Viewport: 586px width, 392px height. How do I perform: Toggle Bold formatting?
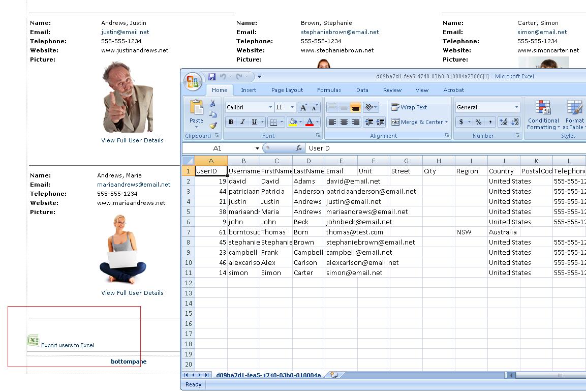point(231,122)
